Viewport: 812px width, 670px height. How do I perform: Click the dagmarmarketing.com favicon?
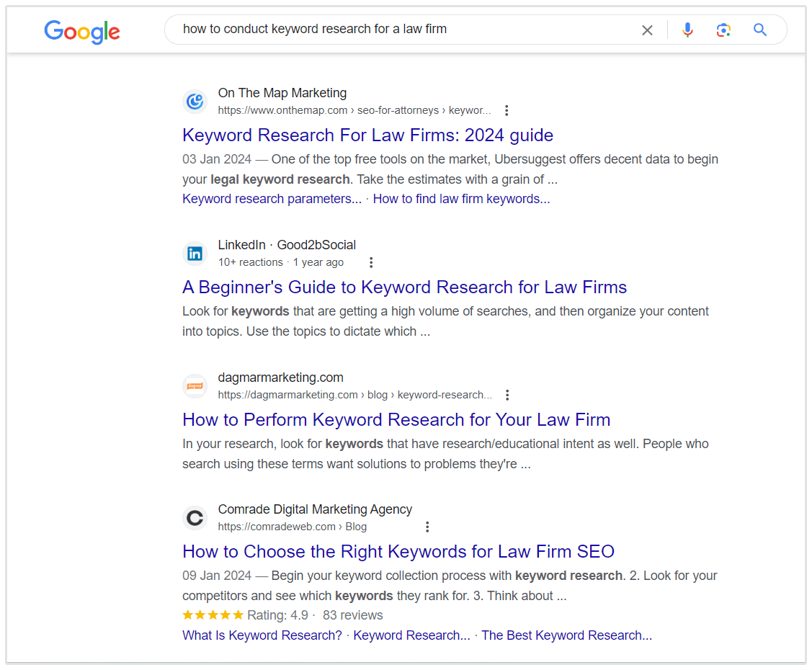click(195, 386)
